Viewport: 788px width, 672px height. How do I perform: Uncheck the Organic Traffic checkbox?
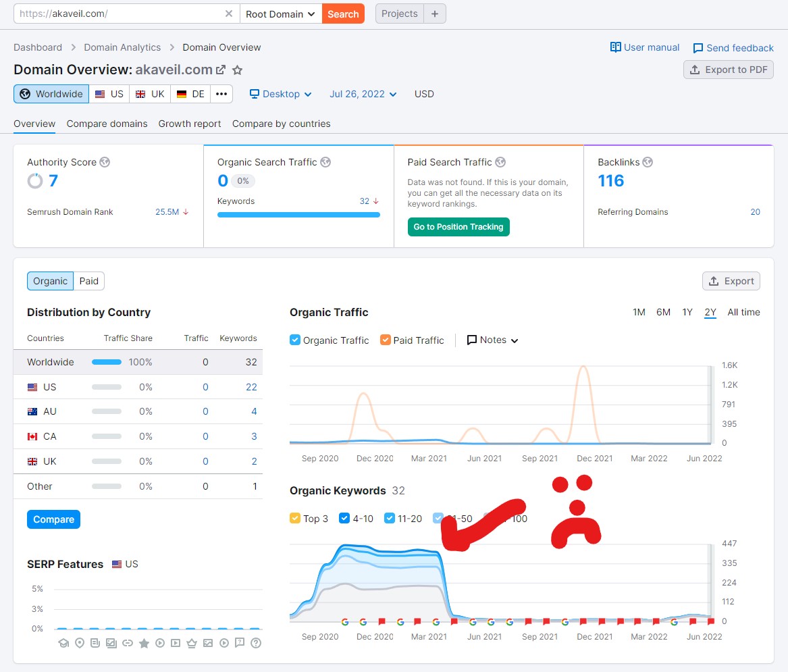295,340
